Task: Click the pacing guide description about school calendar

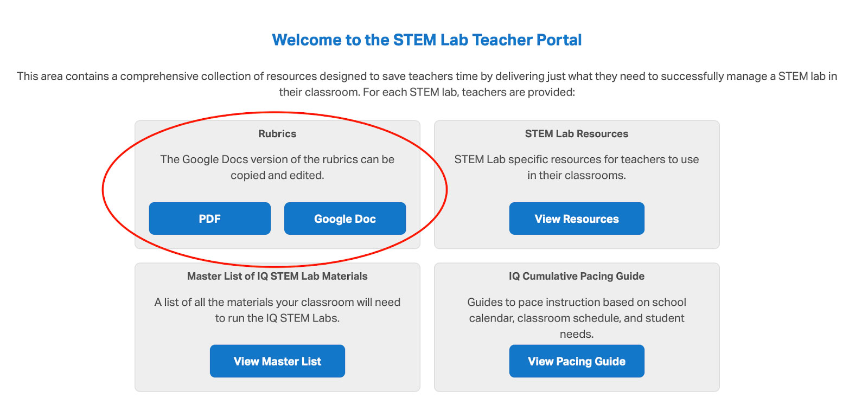Action: [x=577, y=318]
